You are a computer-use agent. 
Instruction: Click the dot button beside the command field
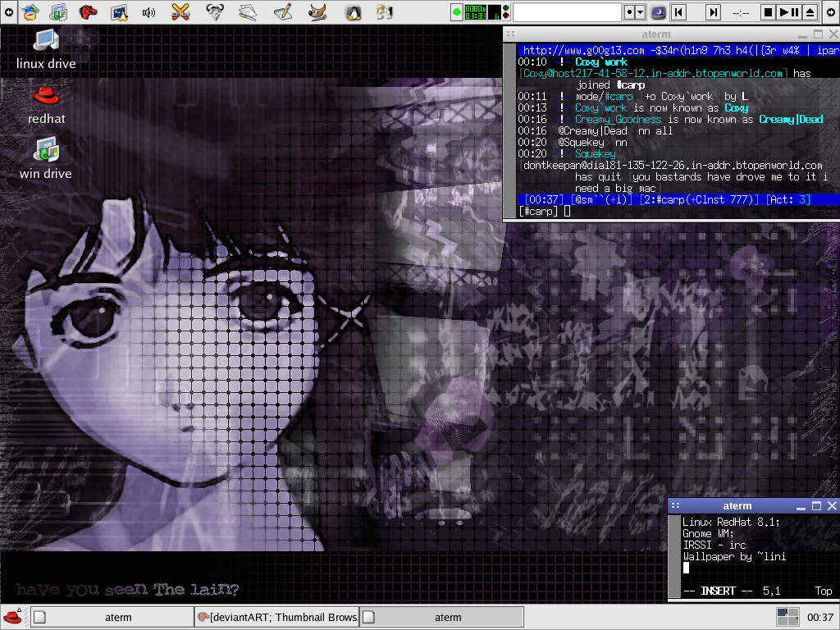[629, 12]
